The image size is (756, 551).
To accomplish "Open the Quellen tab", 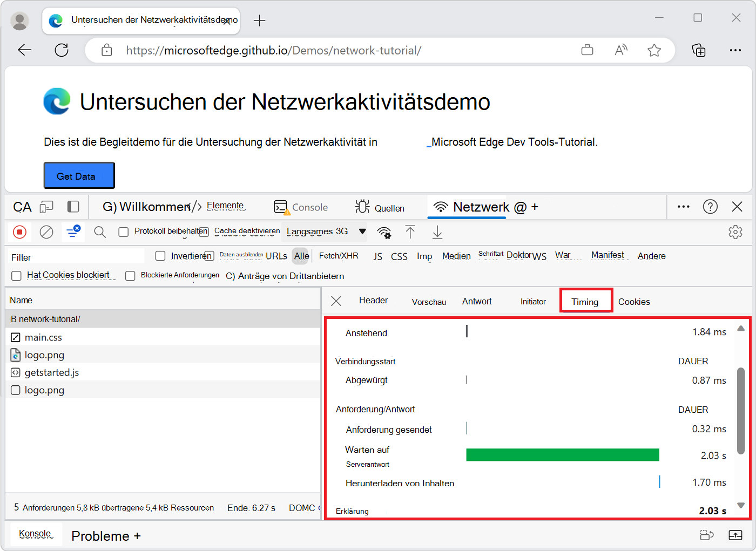I will (x=380, y=208).
